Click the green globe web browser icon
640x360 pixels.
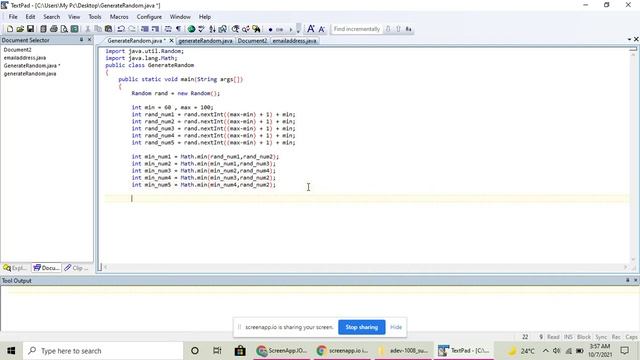(191, 29)
